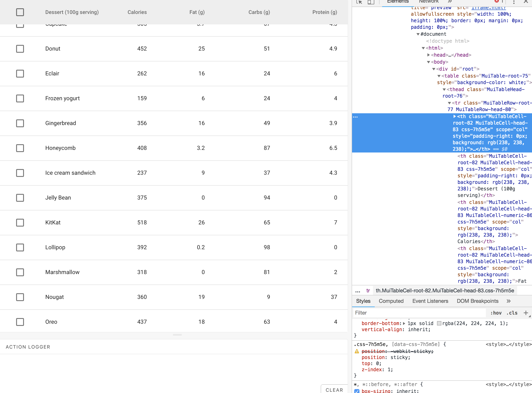The width and height of the screenshot is (532, 393).
Task: Click inside the styles Filter field
Action: click(x=405, y=313)
